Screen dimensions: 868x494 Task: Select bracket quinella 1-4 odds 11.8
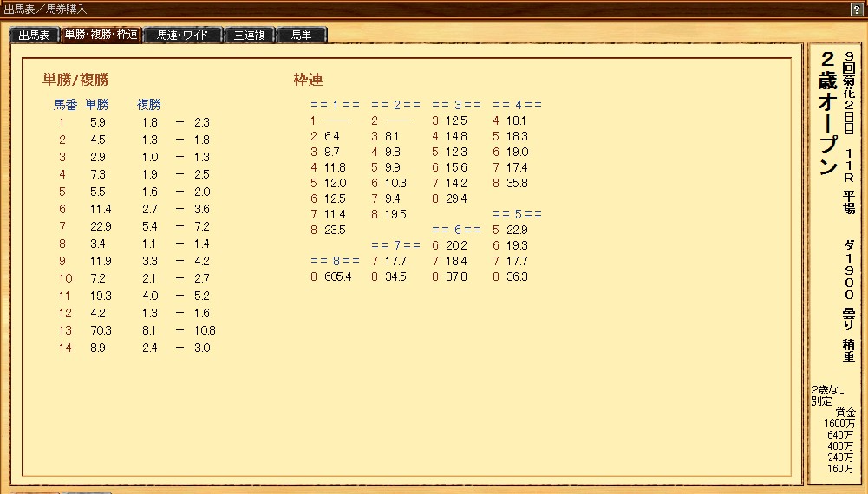pyautogui.click(x=335, y=167)
